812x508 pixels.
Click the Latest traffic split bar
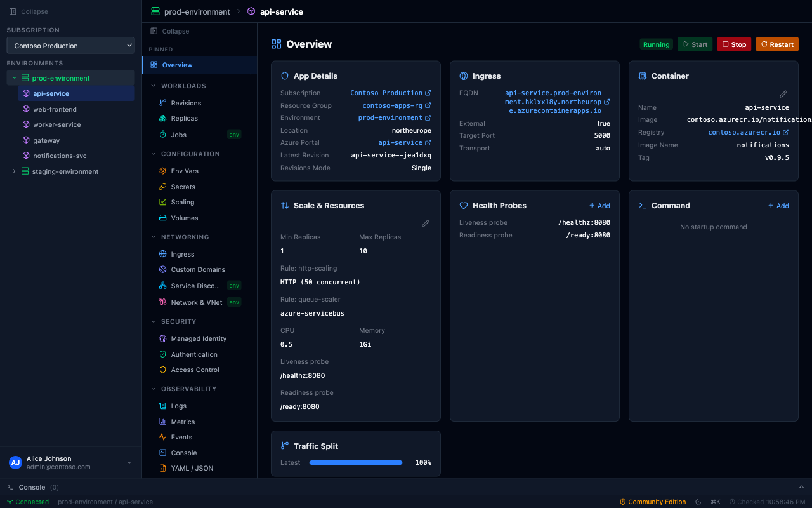[356, 462]
